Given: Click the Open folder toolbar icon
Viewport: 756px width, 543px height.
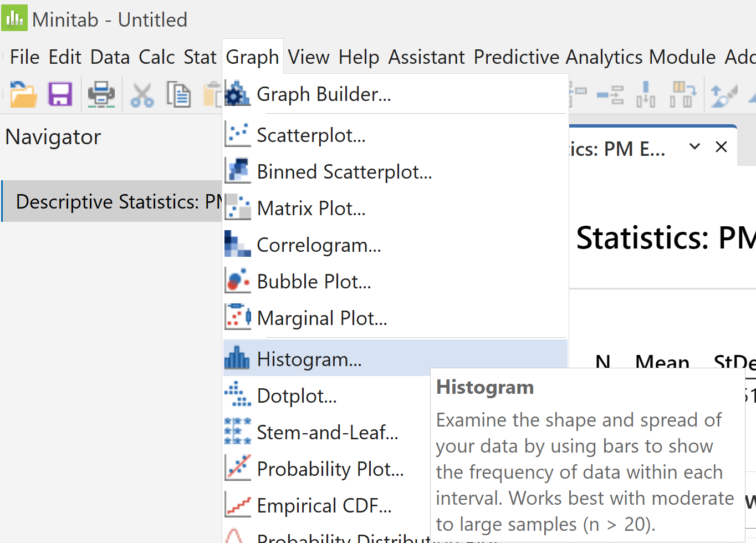Looking at the screenshot, I should pyautogui.click(x=23, y=94).
